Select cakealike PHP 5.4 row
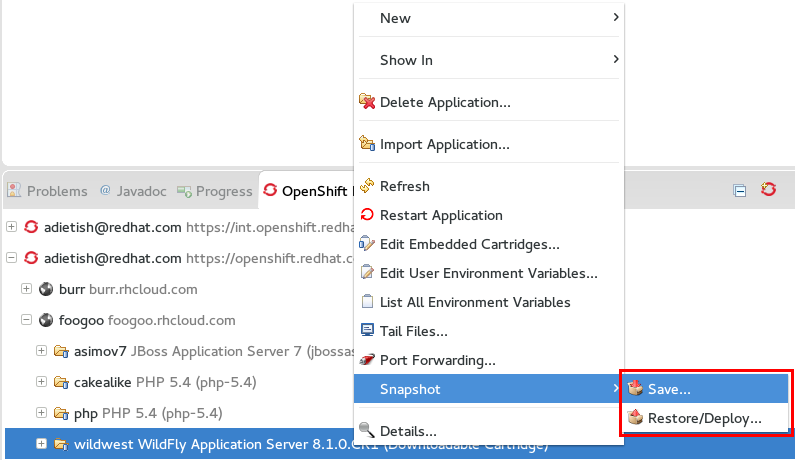795x460 pixels. click(165, 382)
